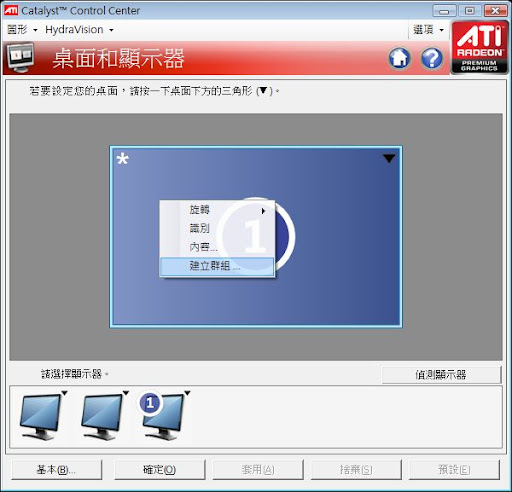Click the ATI Radeon Premium Graphics logo
The width and height of the screenshot is (512, 492).
tap(480, 47)
